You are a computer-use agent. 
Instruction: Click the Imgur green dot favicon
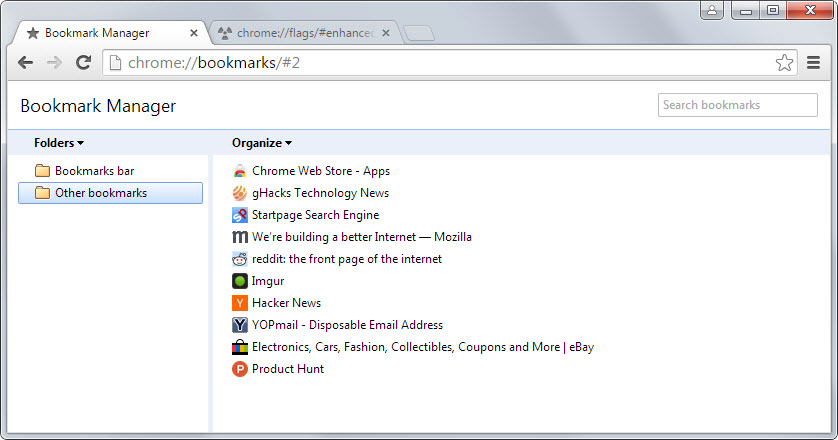pos(239,281)
